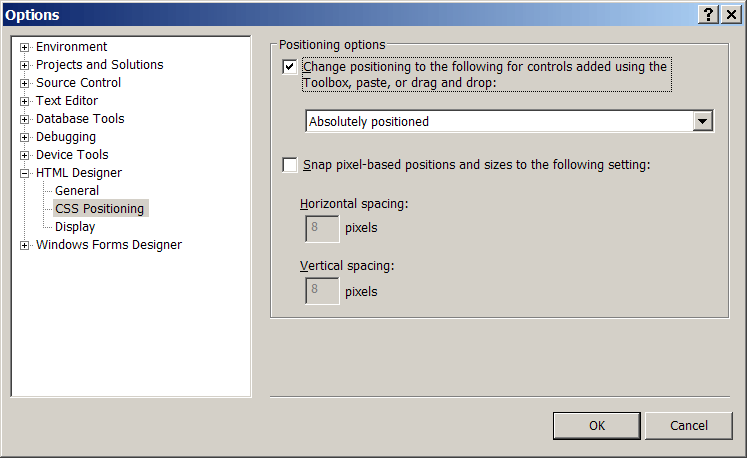Select the CSS Positioning tree item

[x=99, y=209]
